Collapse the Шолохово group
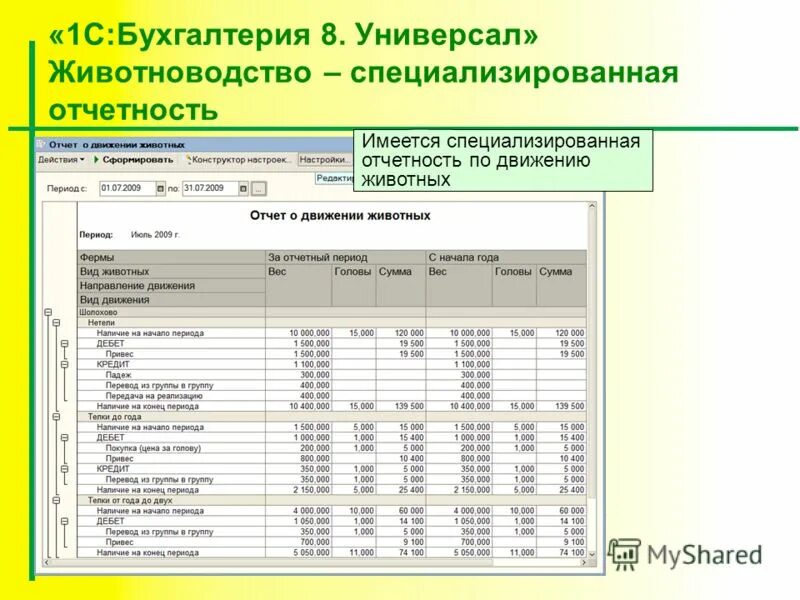800x600 pixels. [46, 312]
